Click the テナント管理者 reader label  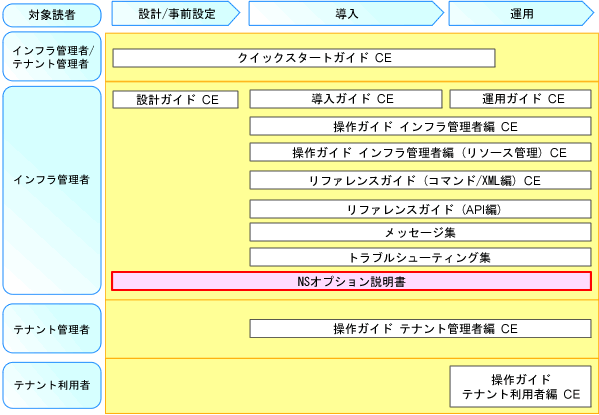click(52, 329)
